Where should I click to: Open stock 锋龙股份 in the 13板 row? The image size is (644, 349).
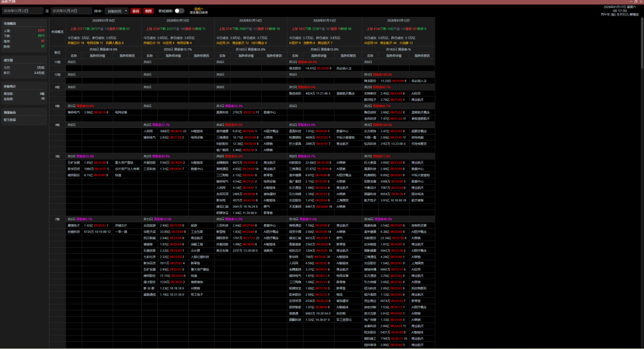(295, 68)
